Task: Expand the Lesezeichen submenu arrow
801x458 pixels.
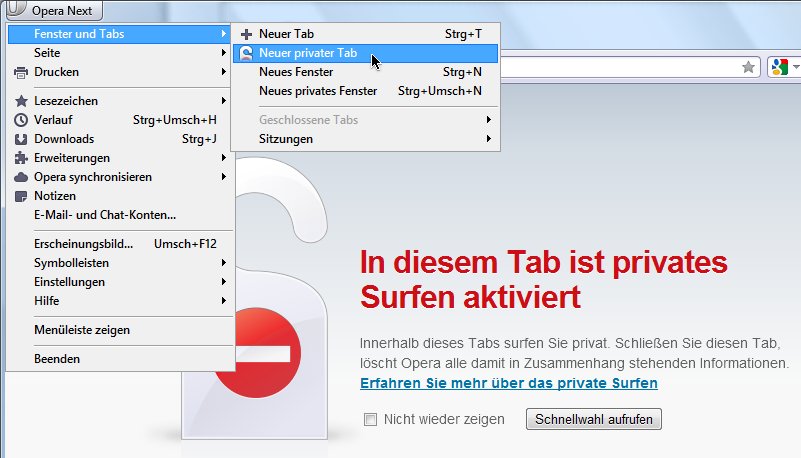Action: pos(224,101)
